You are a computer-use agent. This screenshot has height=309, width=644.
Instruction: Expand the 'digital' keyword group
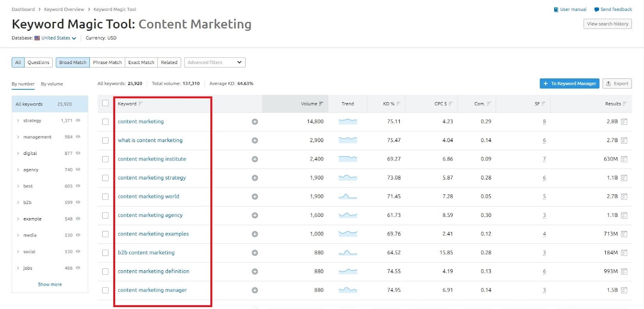pos(18,153)
